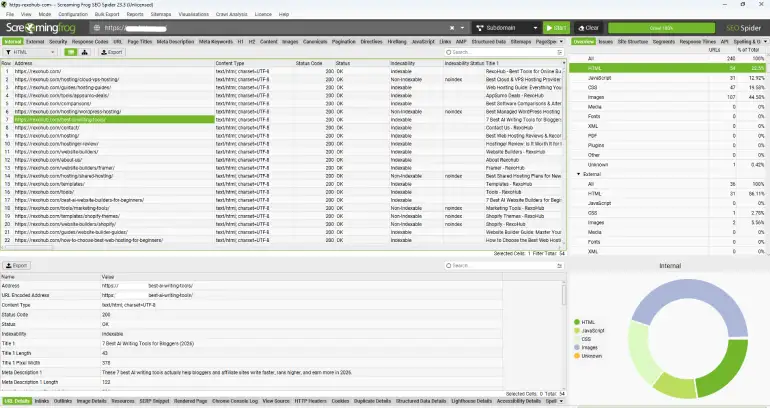Expand more right panel tabs arrow
Image resolution: width=770 pixels, height=408 pixels.
765,42
